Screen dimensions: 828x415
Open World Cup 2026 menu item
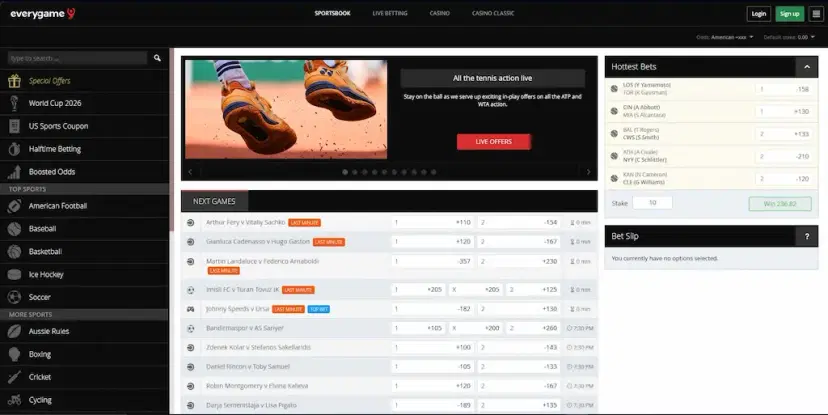[84, 103]
